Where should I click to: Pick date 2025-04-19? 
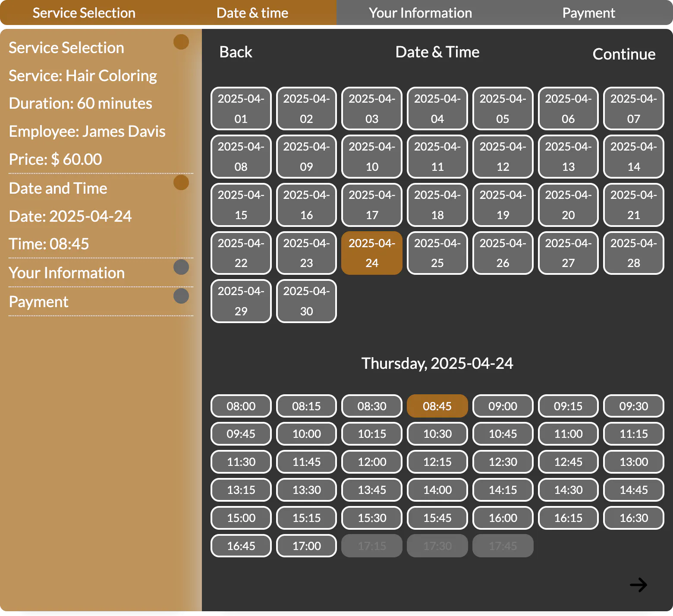click(503, 205)
